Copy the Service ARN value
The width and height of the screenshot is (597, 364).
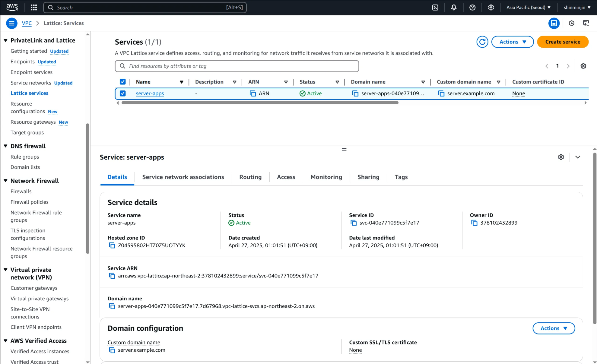tap(112, 276)
